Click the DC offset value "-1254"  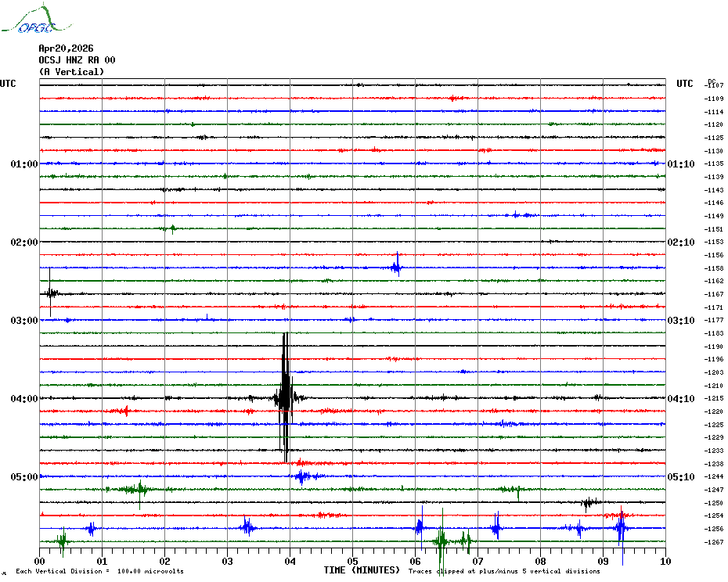click(714, 516)
